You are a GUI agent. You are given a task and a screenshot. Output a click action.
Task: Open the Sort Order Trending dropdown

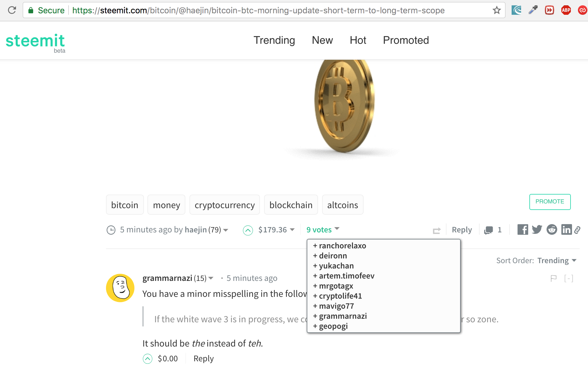557,260
